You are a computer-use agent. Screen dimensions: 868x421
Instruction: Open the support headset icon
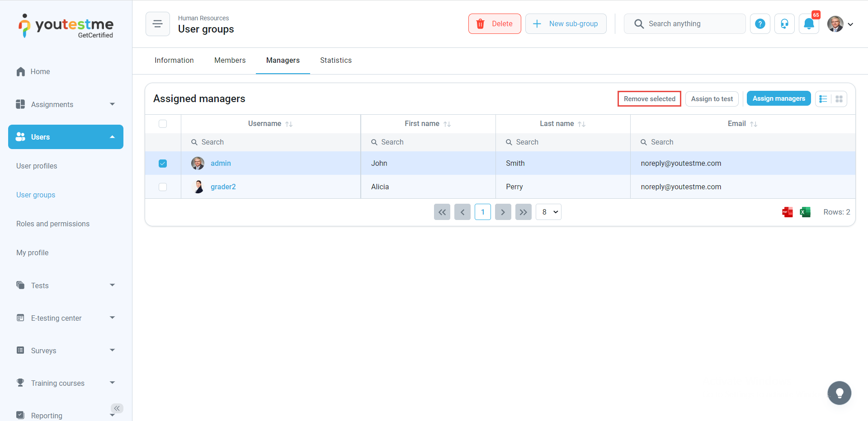pyautogui.click(x=784, y=24)
